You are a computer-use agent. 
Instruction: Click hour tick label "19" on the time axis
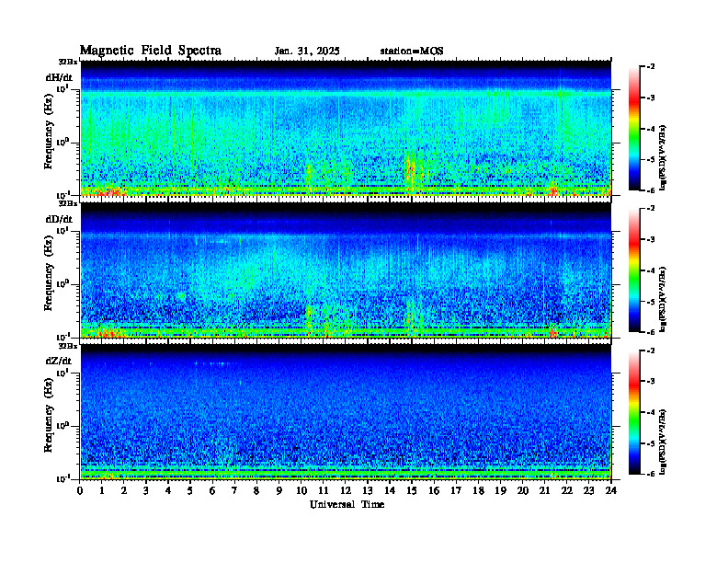pos(500,491)
